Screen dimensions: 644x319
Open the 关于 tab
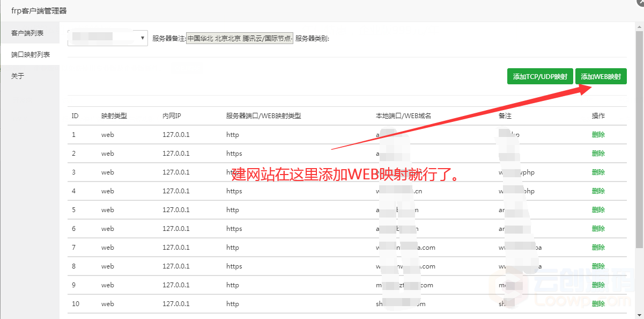pyautogui.click(x=18, y=76)
